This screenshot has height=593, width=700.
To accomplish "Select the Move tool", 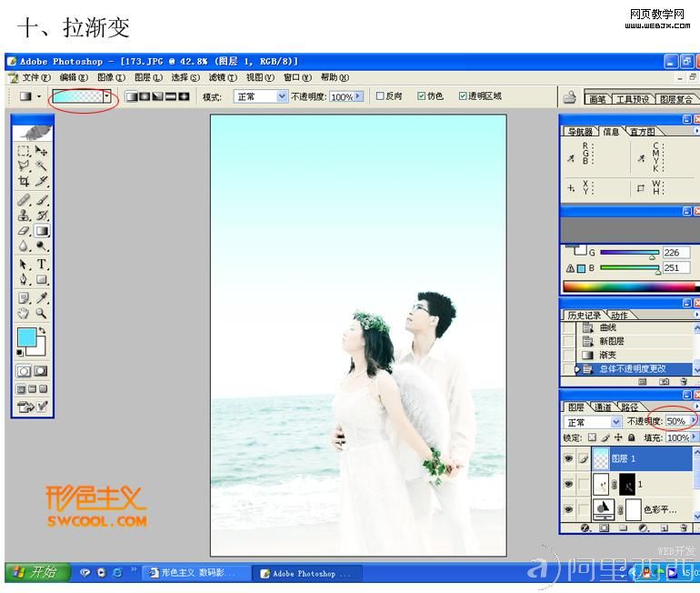I will [42, 150].
